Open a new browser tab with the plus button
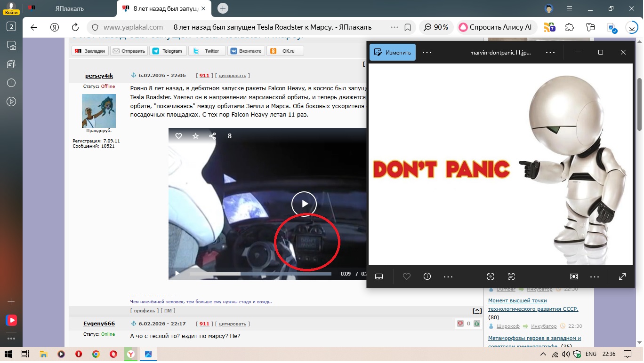 tap(223, 8)
